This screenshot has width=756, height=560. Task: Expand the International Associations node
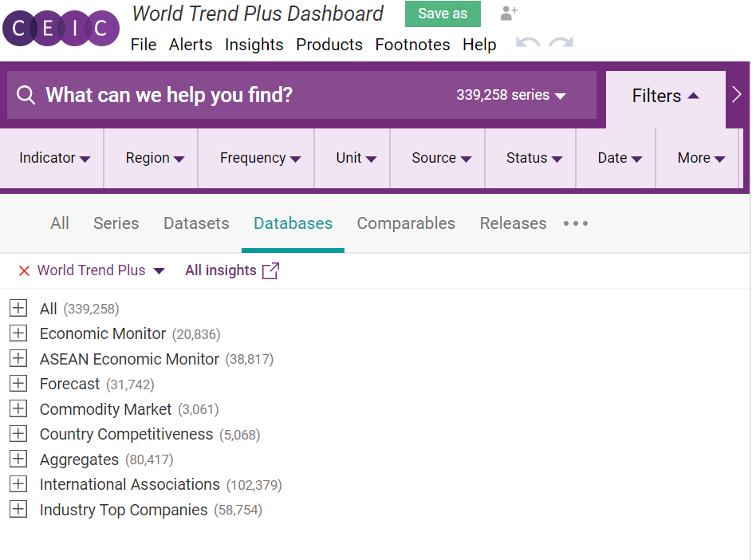(18, 483)
